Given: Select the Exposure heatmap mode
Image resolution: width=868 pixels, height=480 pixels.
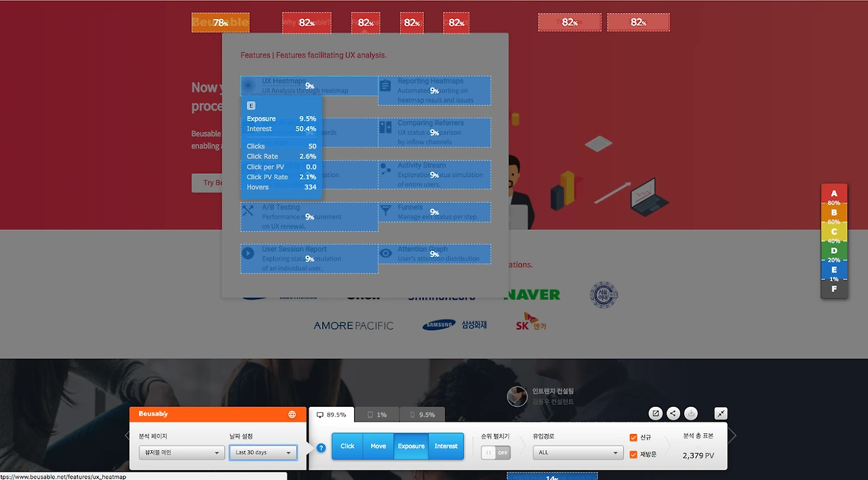Looking at the screenshot, I should 411,446.
